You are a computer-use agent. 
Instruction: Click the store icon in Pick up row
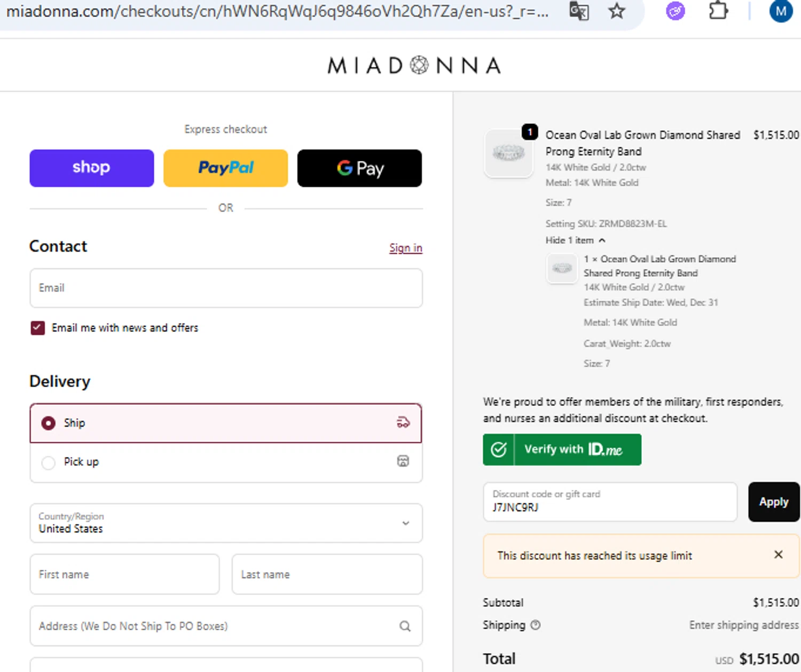(403, 461)
